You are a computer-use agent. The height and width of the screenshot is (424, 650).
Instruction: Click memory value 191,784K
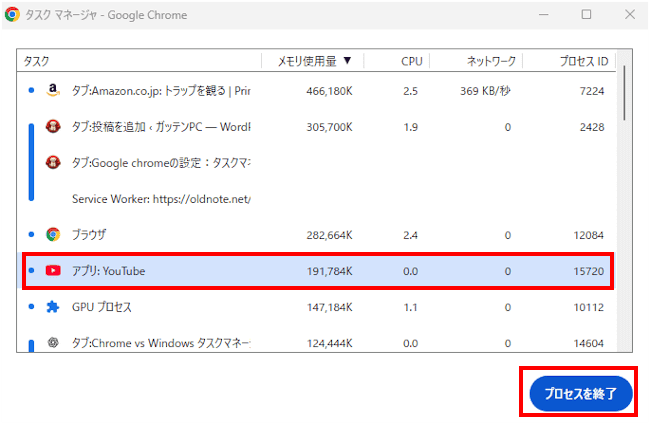(x=329, y=271)
